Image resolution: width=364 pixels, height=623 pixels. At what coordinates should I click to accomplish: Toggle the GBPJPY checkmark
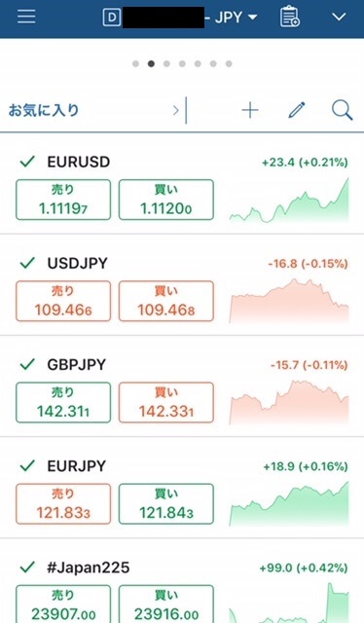coord(27,364)
